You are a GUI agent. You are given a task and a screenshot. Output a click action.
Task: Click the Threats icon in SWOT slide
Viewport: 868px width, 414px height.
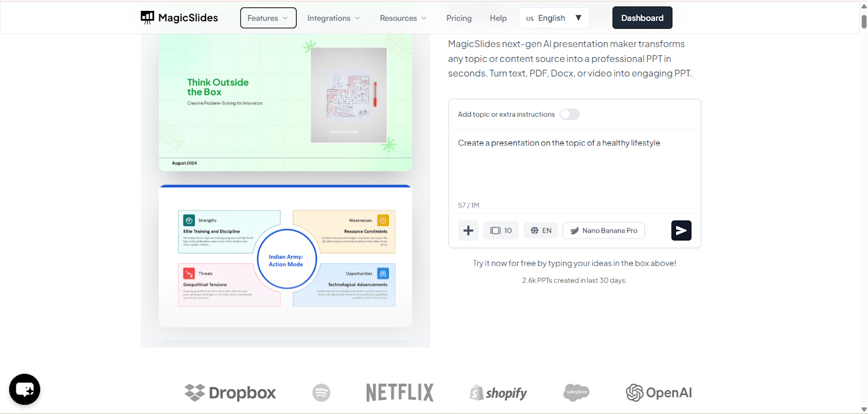[189, 273]
